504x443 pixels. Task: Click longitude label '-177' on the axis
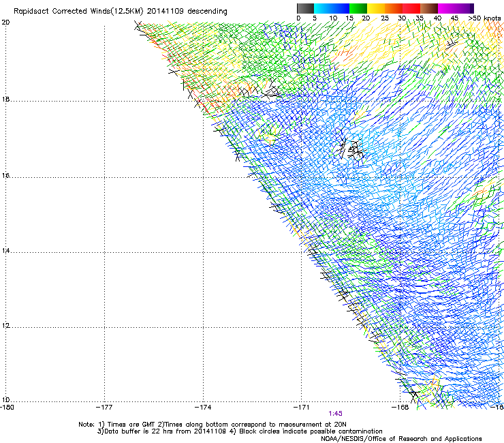point(104,408)
